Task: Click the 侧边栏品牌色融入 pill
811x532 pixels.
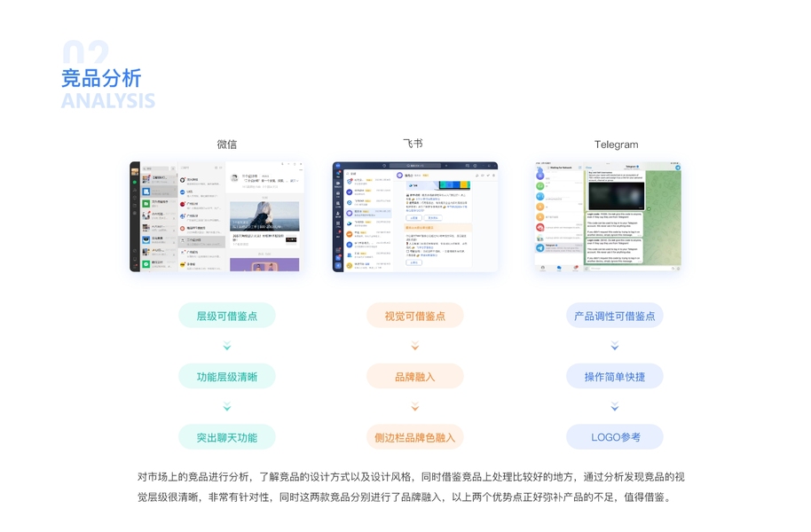Action: click(414, 437)
